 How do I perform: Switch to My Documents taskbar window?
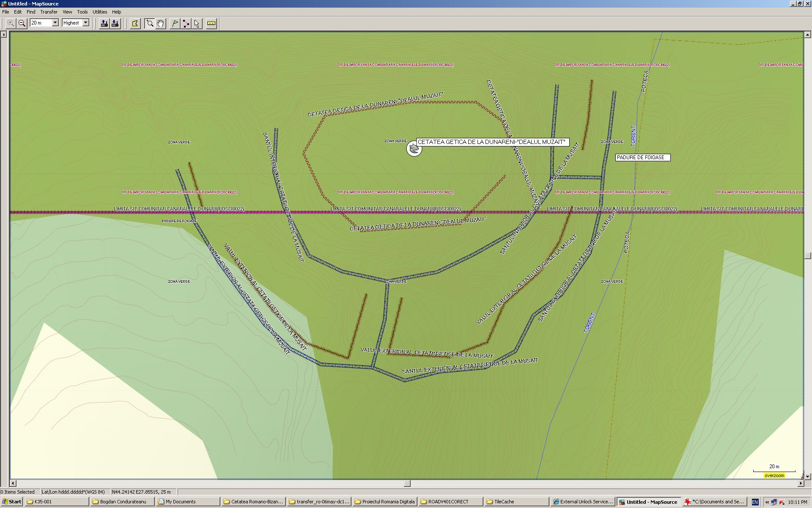tap(188, 502)
